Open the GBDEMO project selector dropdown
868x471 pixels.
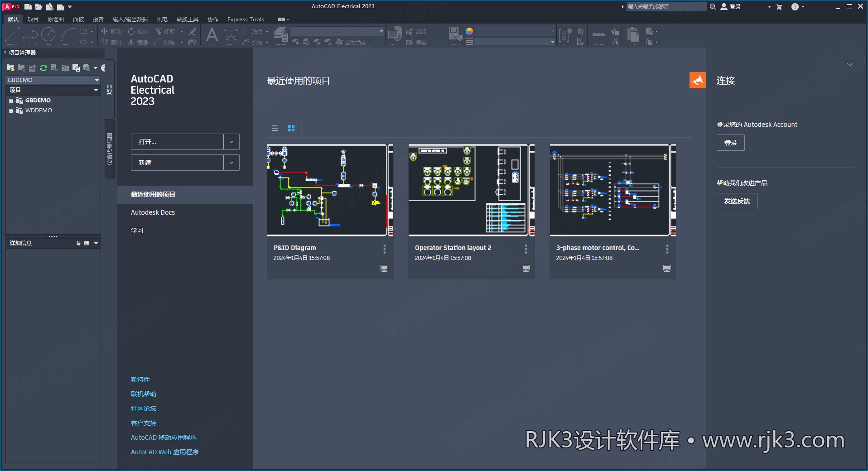(x=96, y=80)
